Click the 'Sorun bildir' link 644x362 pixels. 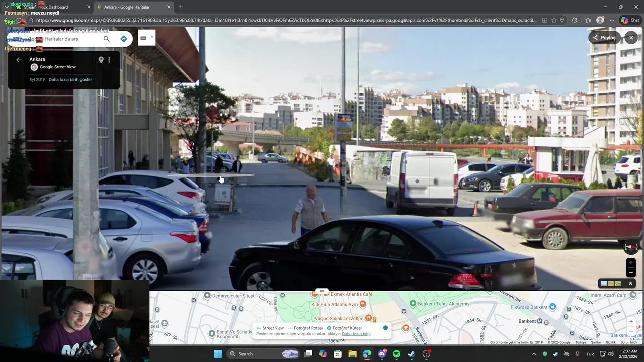(x=629, y=342)
